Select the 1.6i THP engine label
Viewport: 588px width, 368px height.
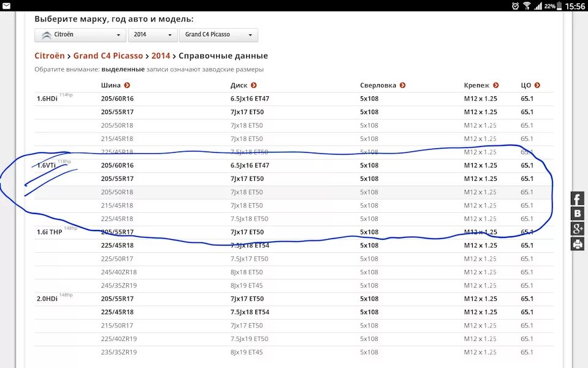pyautogui.click(x=50, y=232)
